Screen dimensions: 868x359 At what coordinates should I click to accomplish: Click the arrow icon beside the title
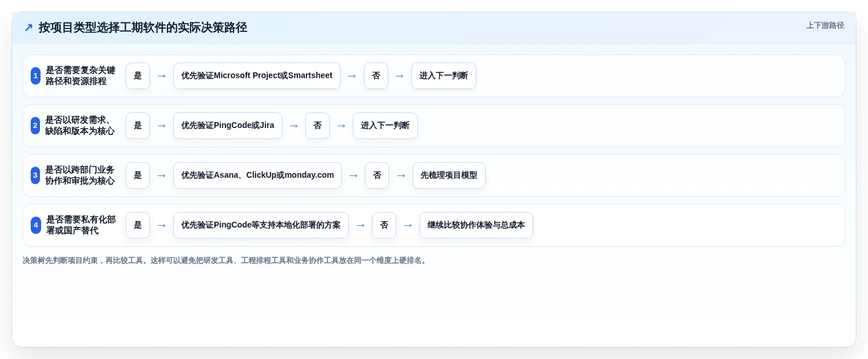coord(28,28)
